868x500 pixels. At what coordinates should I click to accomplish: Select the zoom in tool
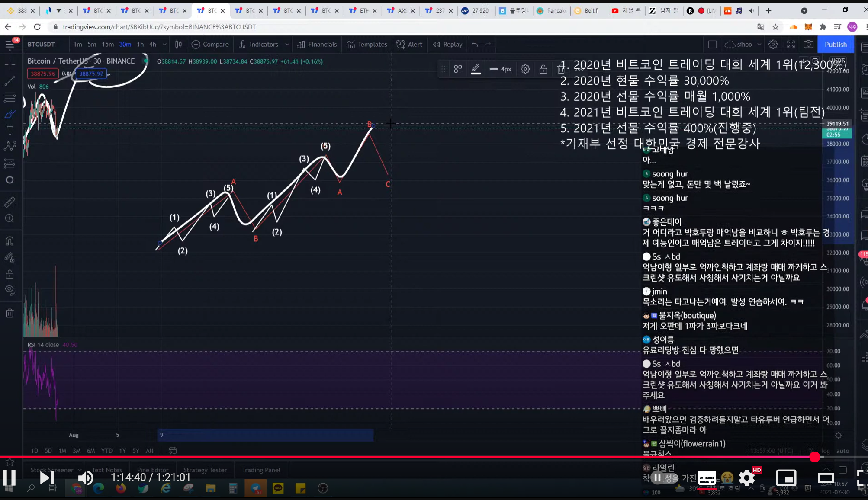(x=10, y=218)
